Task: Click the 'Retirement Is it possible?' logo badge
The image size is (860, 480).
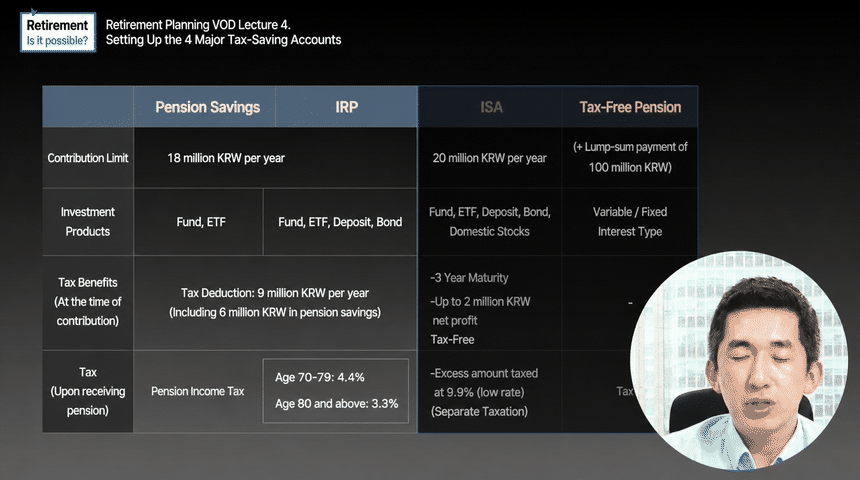Action: 58,32
